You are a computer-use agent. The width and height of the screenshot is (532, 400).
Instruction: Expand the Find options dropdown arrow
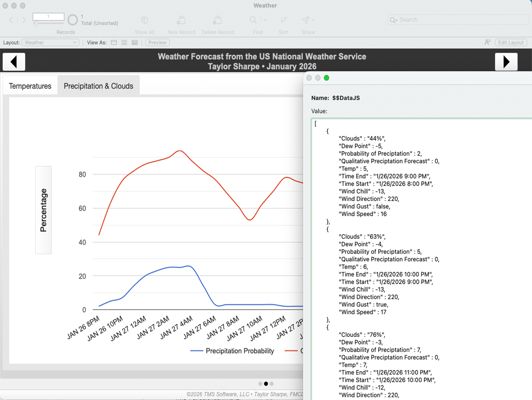pyautogui.click(x=265, y=20)
